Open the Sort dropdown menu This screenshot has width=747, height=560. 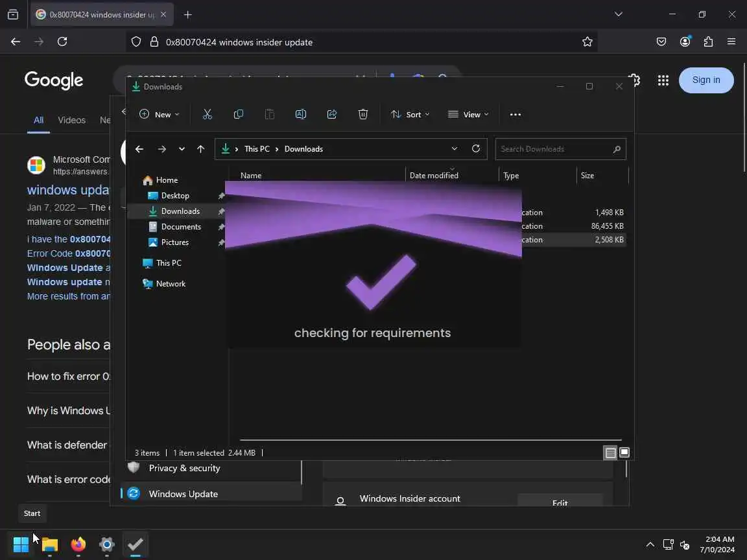[410, 114]
